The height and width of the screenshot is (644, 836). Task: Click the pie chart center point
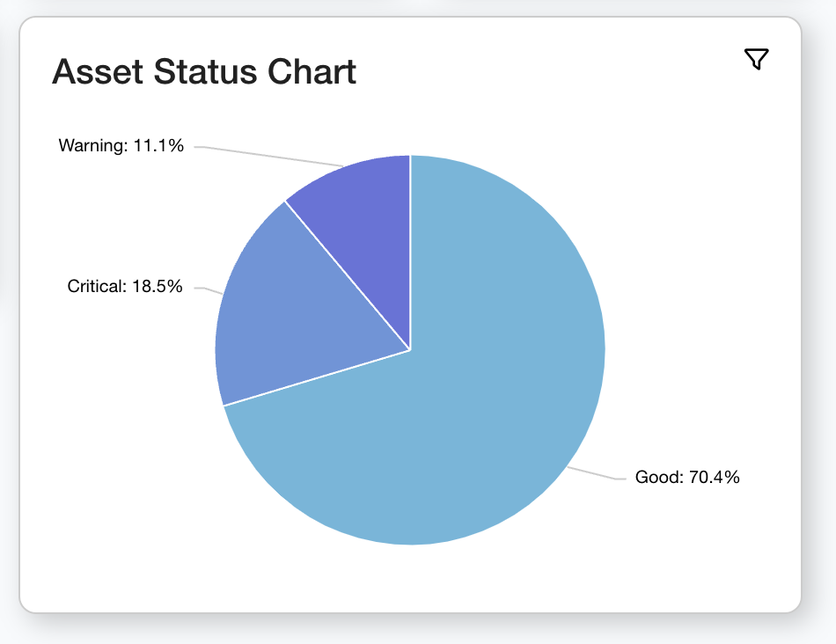[410, 350]
